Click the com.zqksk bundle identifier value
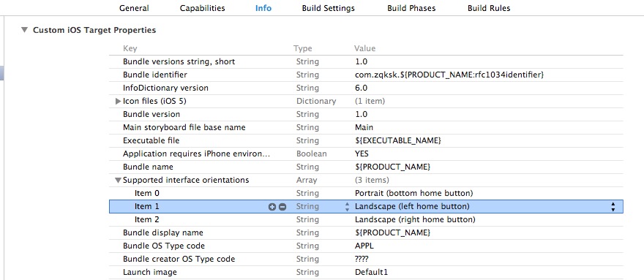644x280 pixels. click(449, 75)
